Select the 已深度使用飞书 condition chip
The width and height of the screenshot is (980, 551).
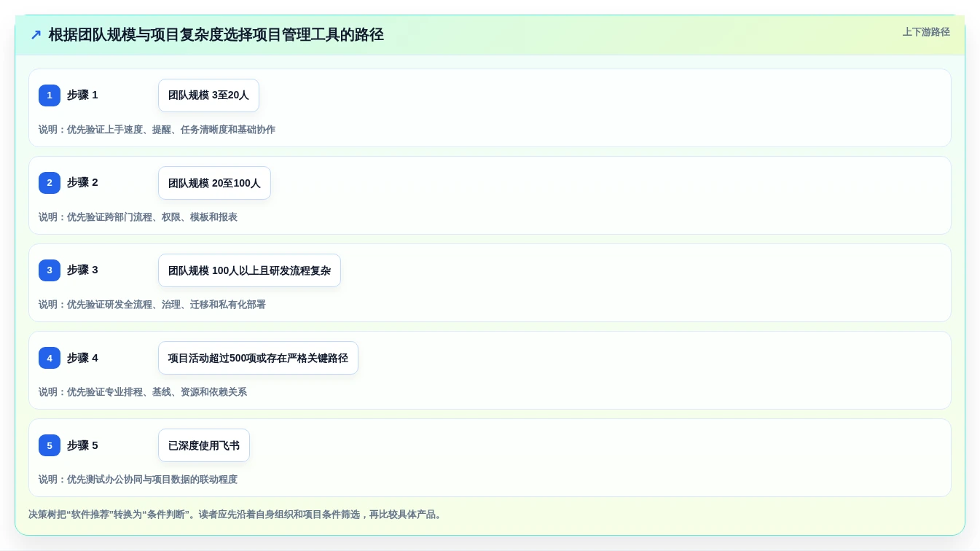click(204, 445)
